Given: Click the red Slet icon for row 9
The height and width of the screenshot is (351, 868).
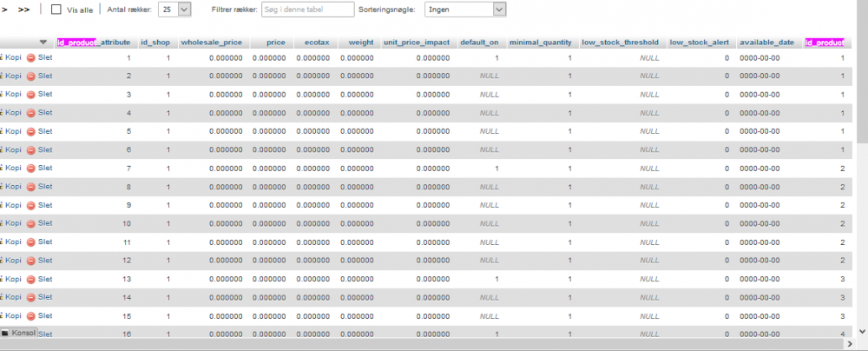Looking at the screenshot, I should coord(31,206).
